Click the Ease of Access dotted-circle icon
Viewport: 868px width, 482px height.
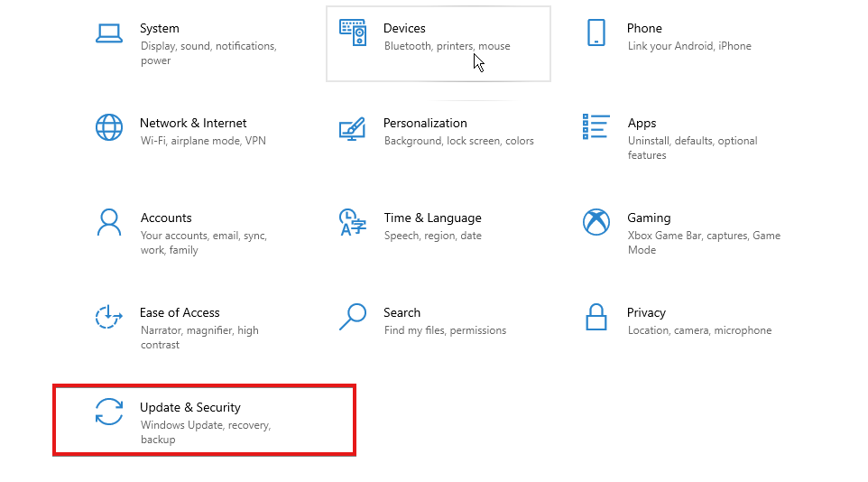(108, 317)
